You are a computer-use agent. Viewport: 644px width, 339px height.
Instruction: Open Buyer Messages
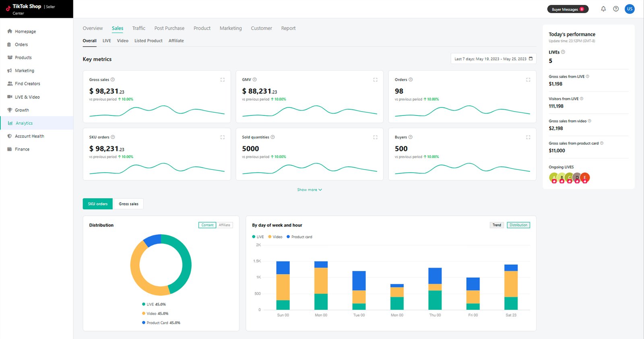[568, 9]
